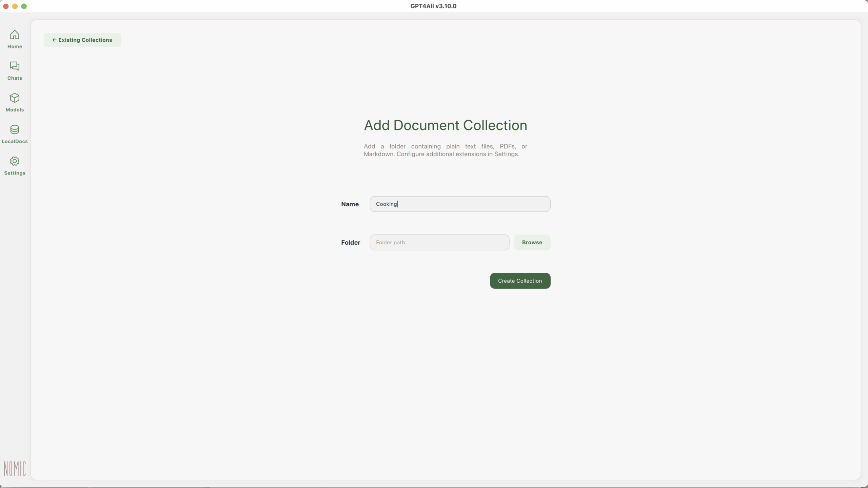Click the Add Document Collection heading

coord(446,125)
